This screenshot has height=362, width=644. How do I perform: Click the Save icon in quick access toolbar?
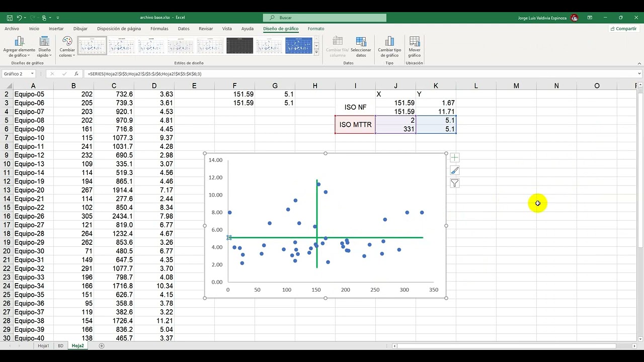(x=10, y=18)
